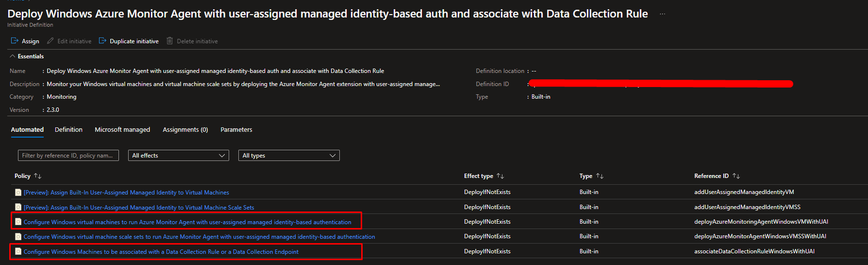
Task: Collapse the Essentials section
Action: pyautogui.click(x=13, y=56)
